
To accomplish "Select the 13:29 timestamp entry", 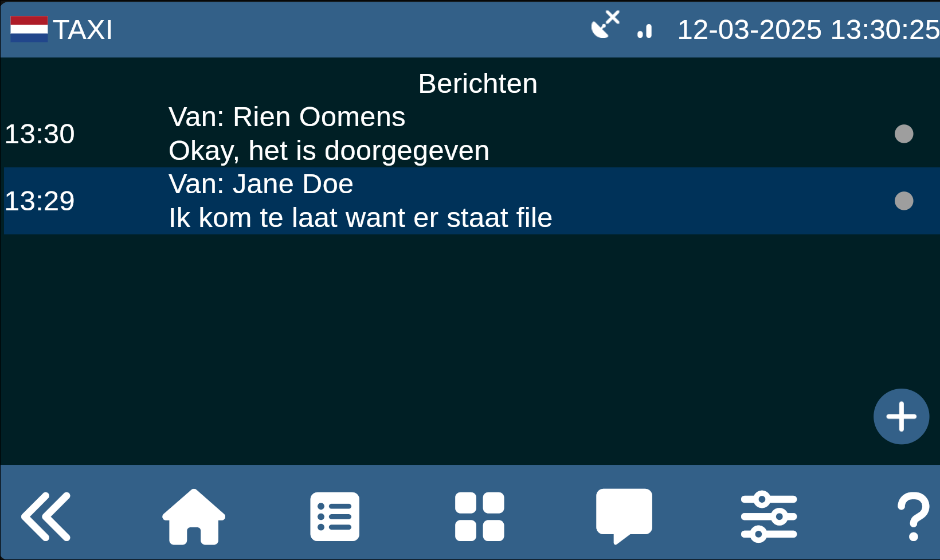I will (40, 201).
